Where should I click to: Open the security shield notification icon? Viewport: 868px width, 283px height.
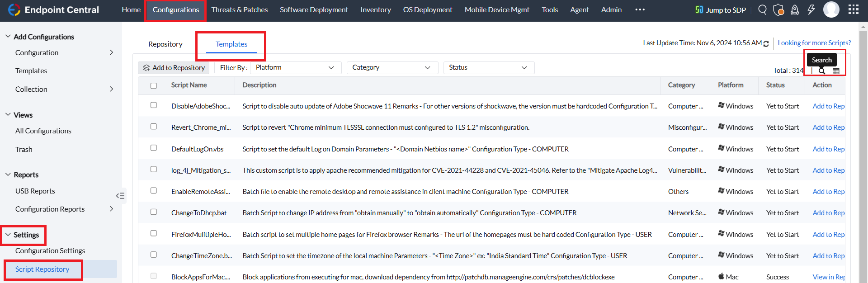point(778,9)
